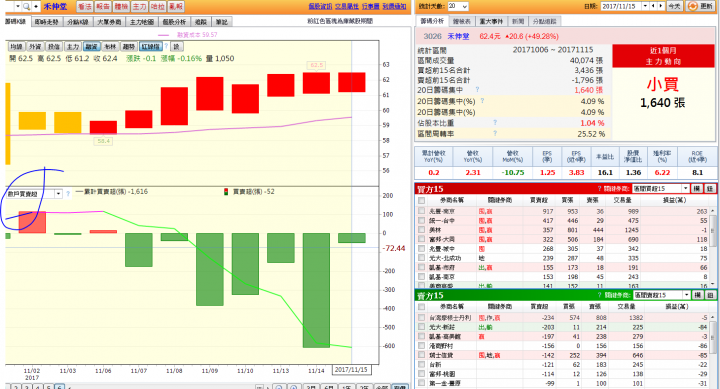Check the box for 台灣摩根士丹利 row
The height and width of the screenshot is (389, 720).
(x=421, y=317)
